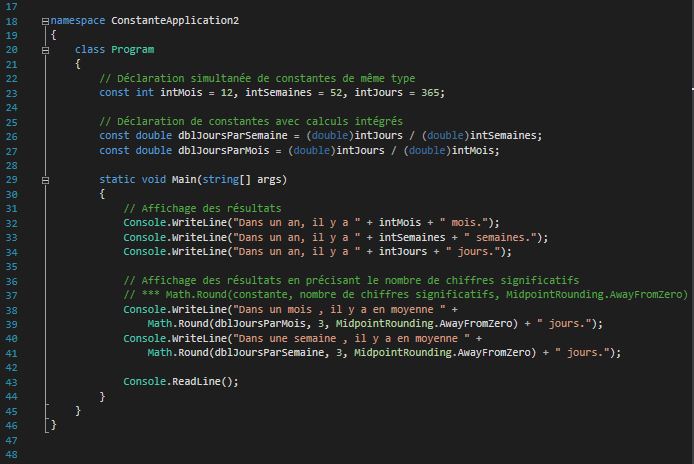Click line number 48 in the gutter

(12, 454)
